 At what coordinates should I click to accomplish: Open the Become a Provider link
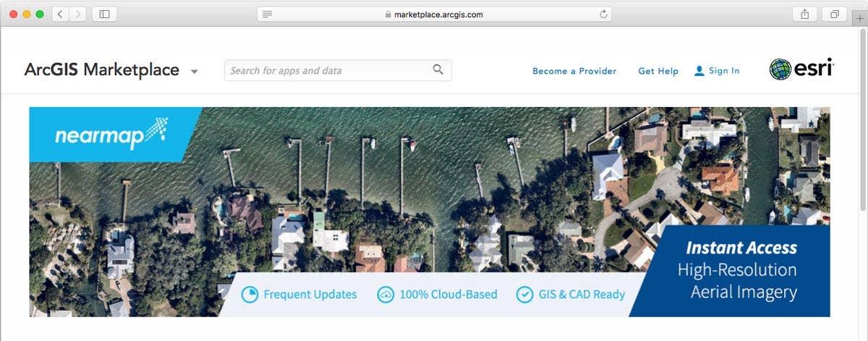(574, 71)
